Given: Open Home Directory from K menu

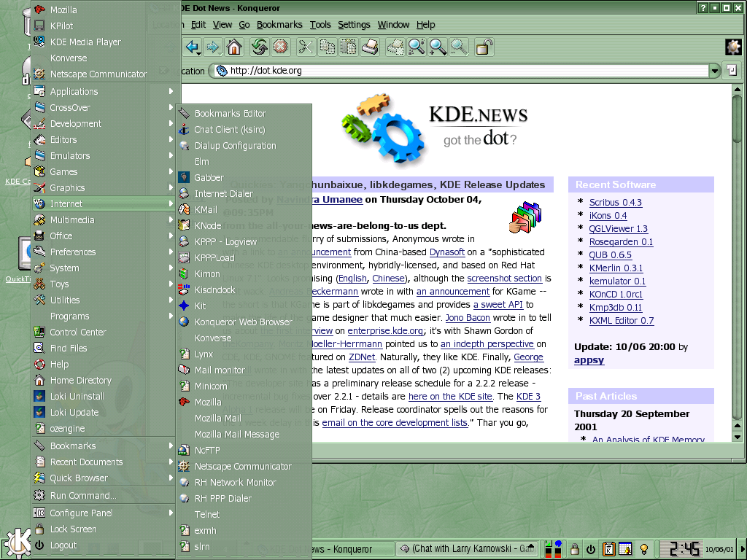Looking at the screenshot, I should 104,380.
